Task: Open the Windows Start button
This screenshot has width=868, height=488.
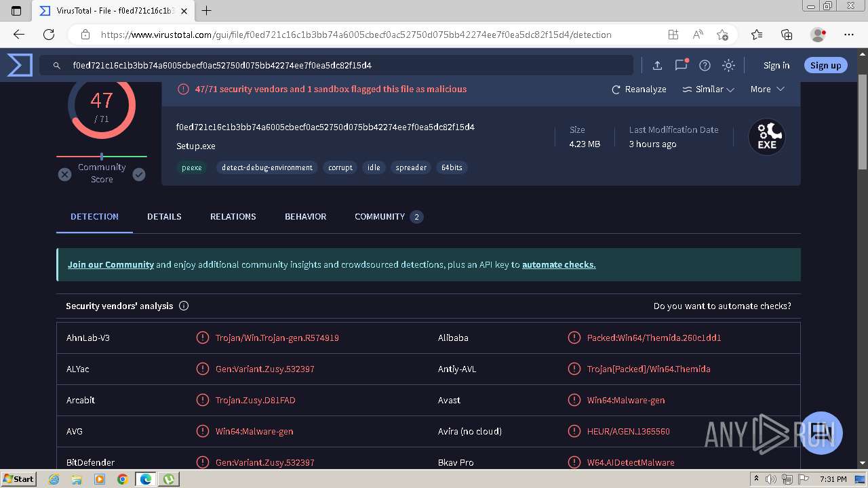Action: coord(18,479)
